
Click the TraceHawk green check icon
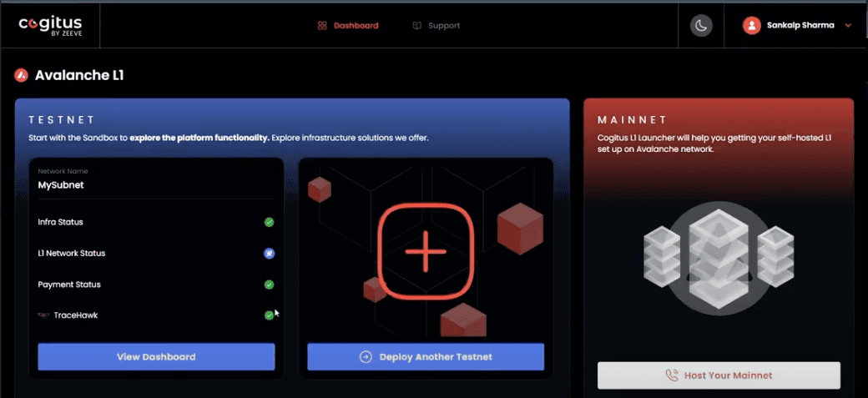tap(269, 315)
